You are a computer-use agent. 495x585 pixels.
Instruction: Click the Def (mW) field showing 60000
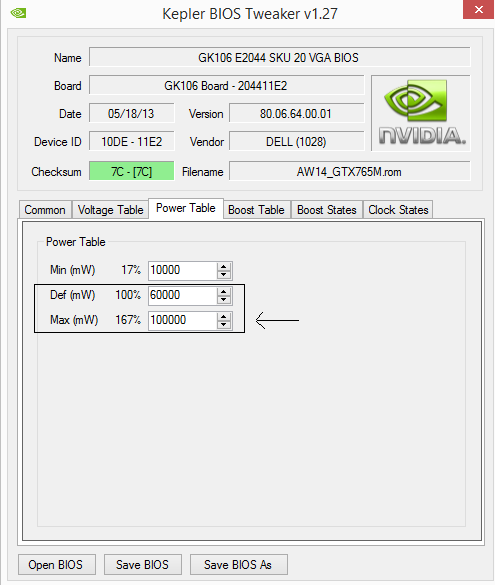pos(182,295)
